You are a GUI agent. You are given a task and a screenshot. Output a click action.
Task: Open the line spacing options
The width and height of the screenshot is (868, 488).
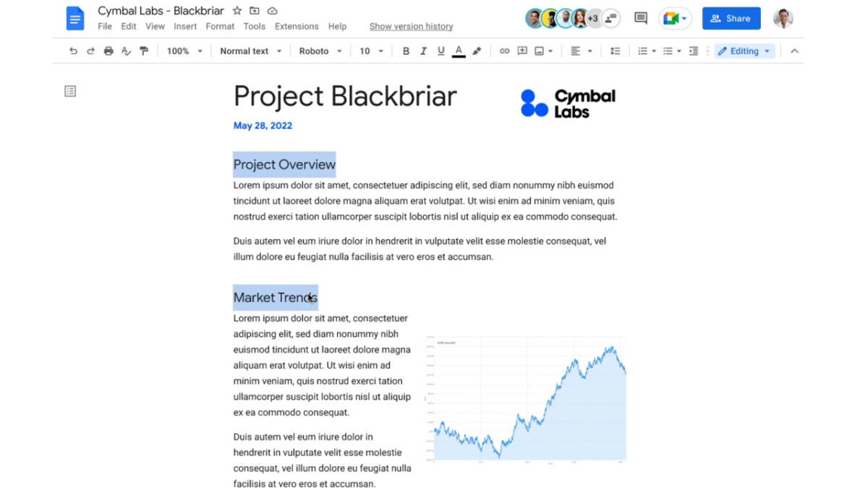pyautogui.click(x=614, y=51)
